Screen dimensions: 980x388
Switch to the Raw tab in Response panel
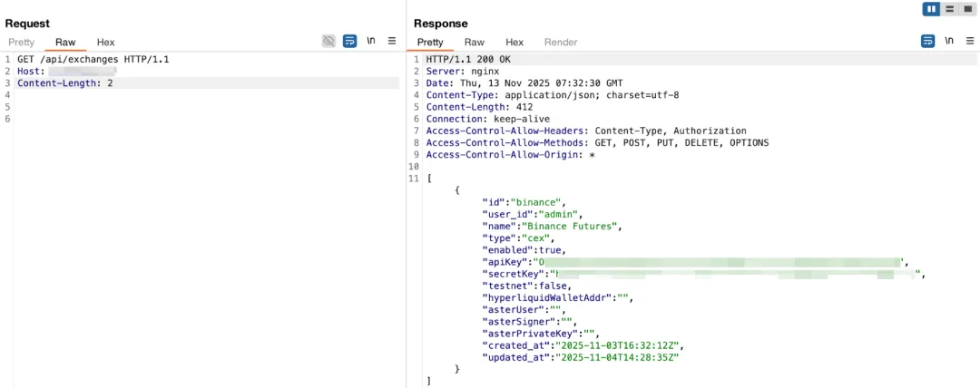[x=475, y=42]
